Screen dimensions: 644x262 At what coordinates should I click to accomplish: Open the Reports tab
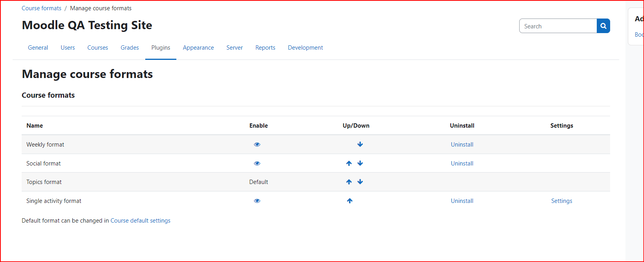pyautogui.click(x=265, y=48)
